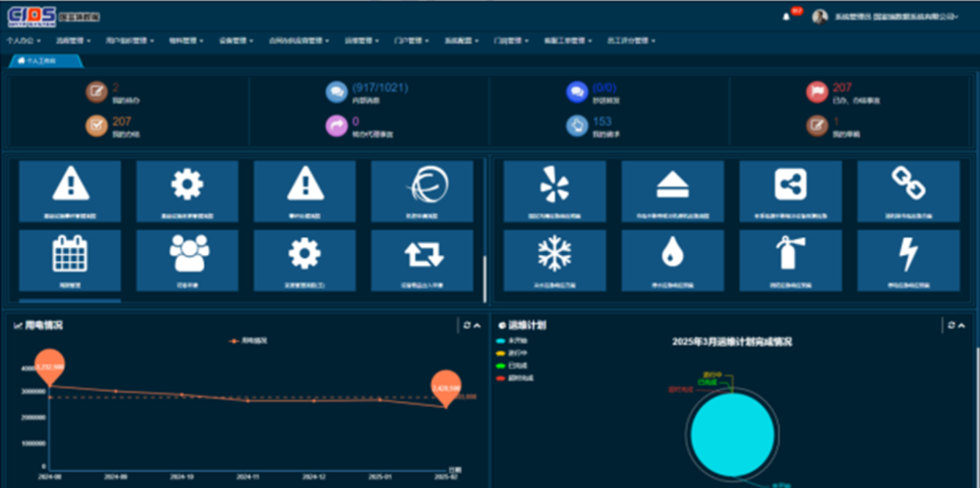980x488 pixels.
Task: Open the lightning bolt power emergency tile
Action: tap(907, 260)
